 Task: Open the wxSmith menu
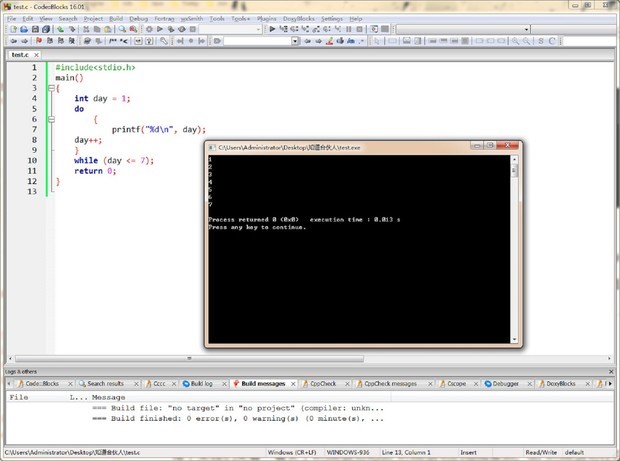tap(192, 19)
